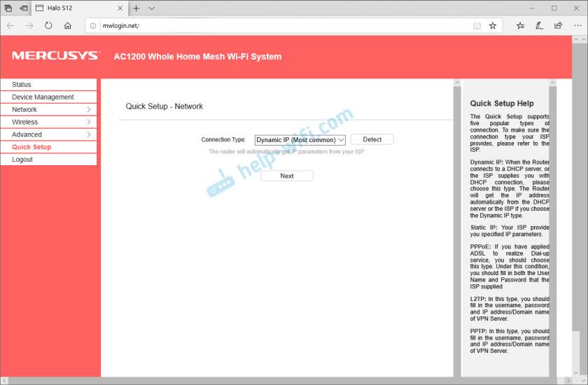Expand the Advanced menu
Image resolution: width=588 pixels, height=385 pixels.
(49, 134)
